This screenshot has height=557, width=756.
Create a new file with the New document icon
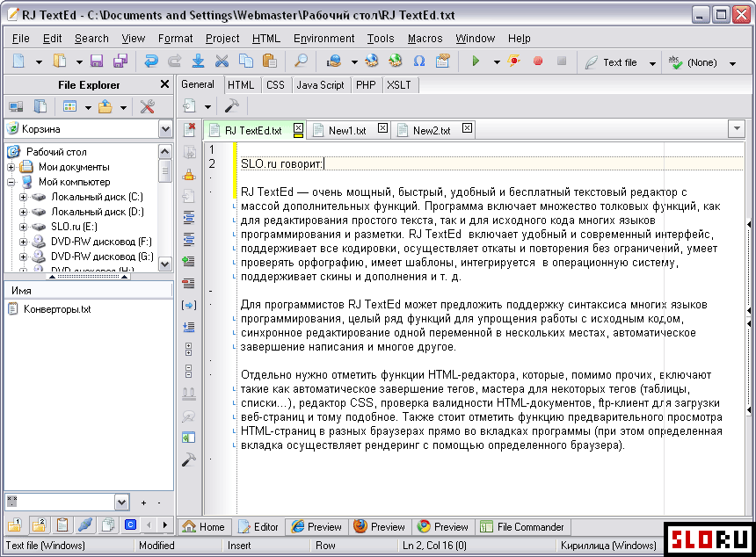tap(18, 61)
